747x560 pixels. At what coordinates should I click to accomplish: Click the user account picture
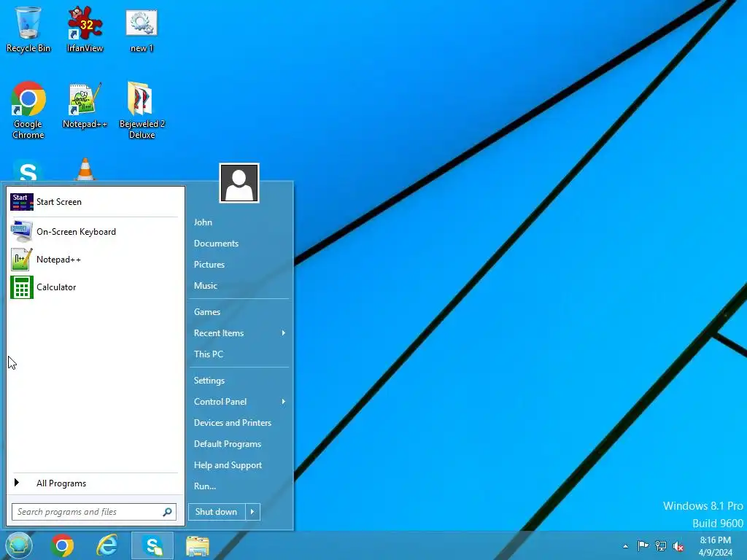(x=239, y=183)
